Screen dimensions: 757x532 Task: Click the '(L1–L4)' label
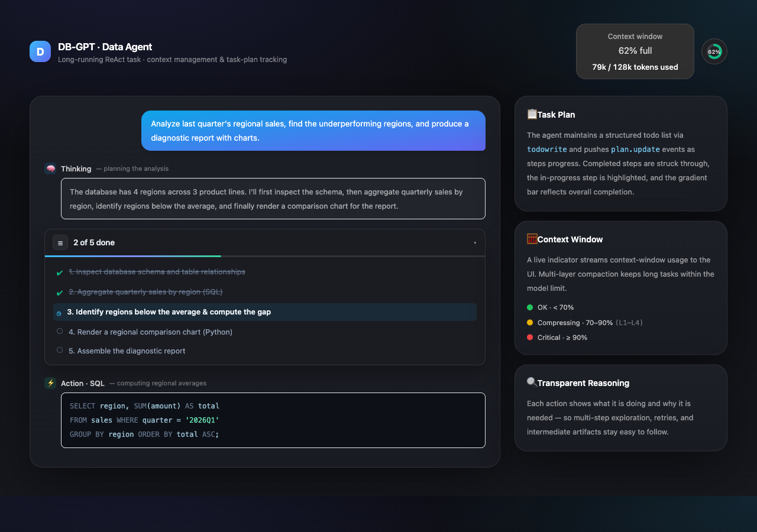pos(629,323)
